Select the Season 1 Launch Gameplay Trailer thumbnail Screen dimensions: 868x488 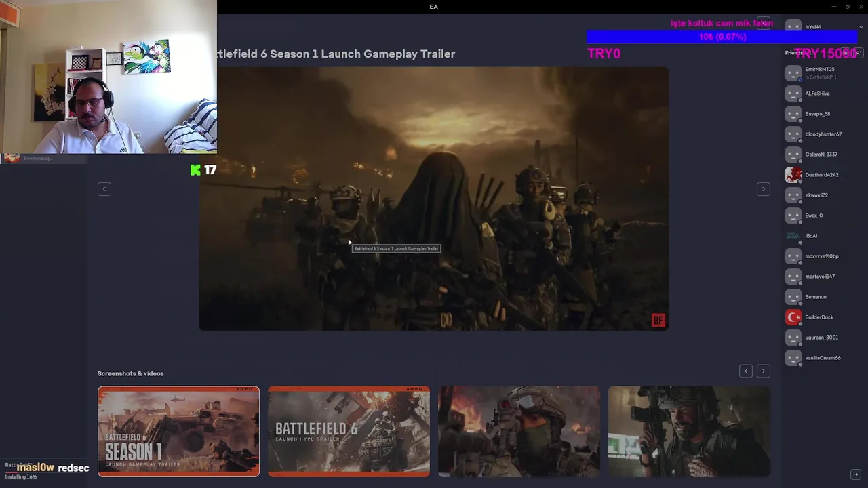(178, 432)
